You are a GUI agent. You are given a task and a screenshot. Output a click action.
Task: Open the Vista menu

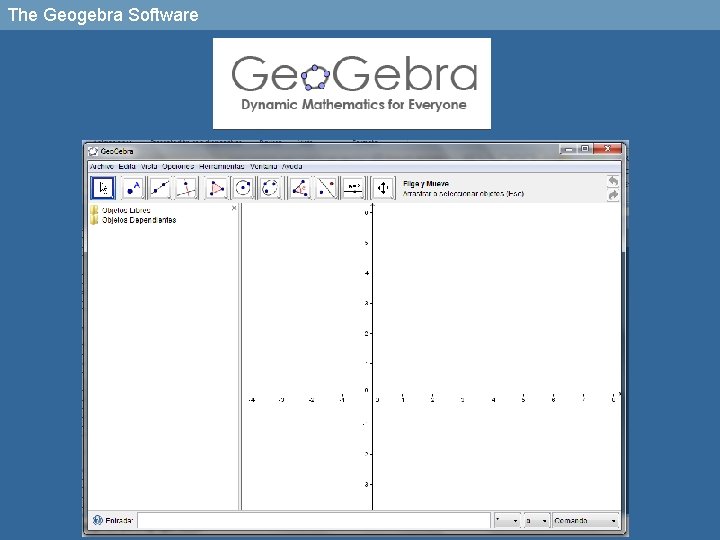pos(149,166)
